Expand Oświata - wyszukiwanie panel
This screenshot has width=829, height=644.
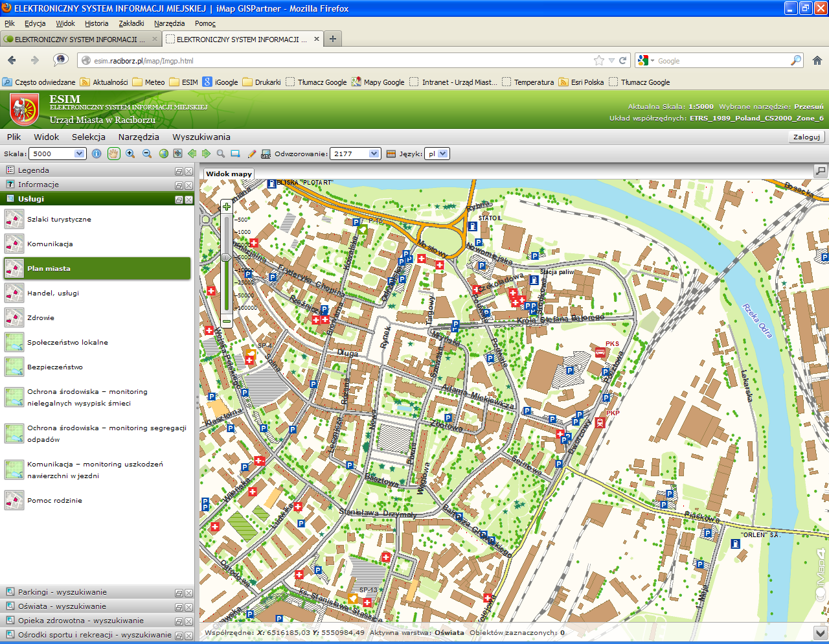point(97,606)
